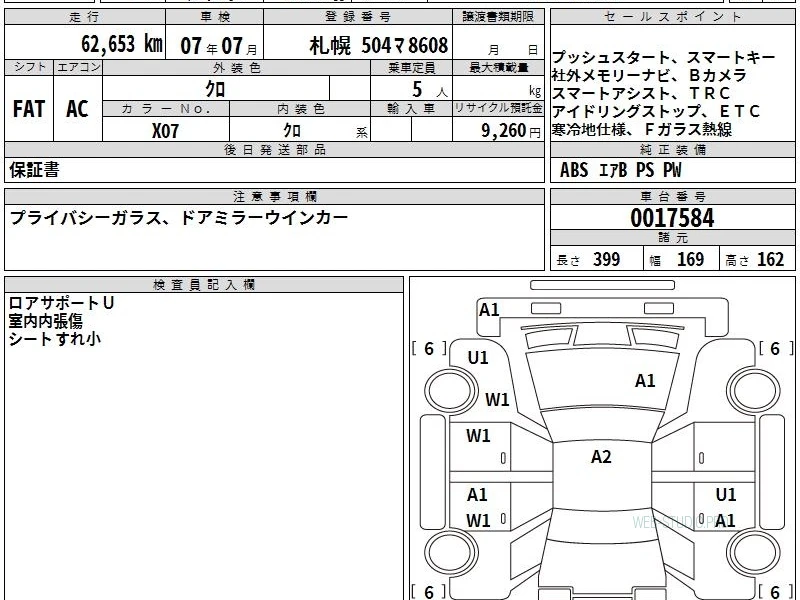This screenshot has width=800, height=600.
Task: Click the A1 mark on the front bumper
Action: [489, 310]
